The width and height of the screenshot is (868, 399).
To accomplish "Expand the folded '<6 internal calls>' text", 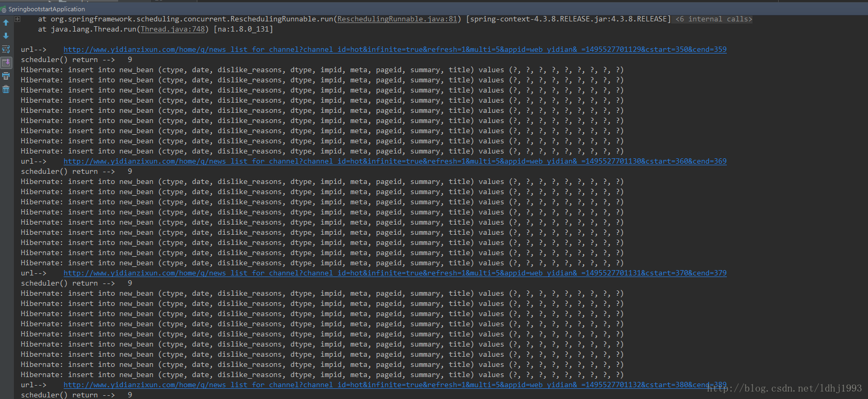I will click(713, 19).
